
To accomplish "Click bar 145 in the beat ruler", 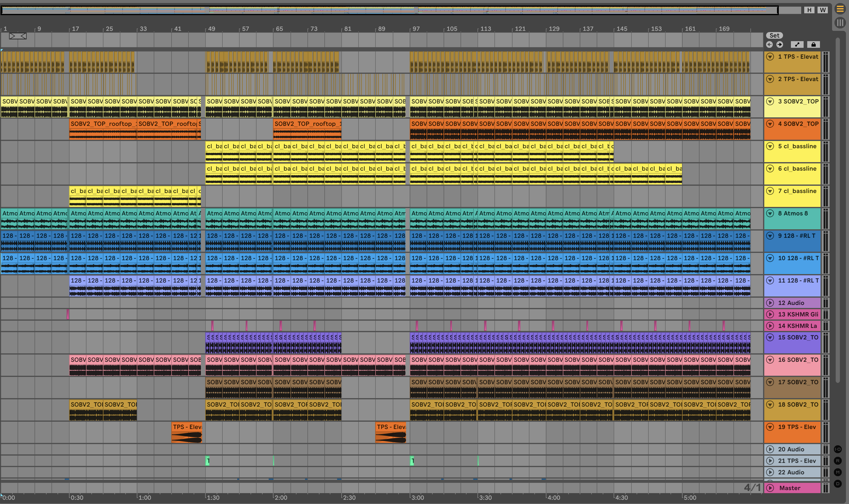I will point(622,29).
